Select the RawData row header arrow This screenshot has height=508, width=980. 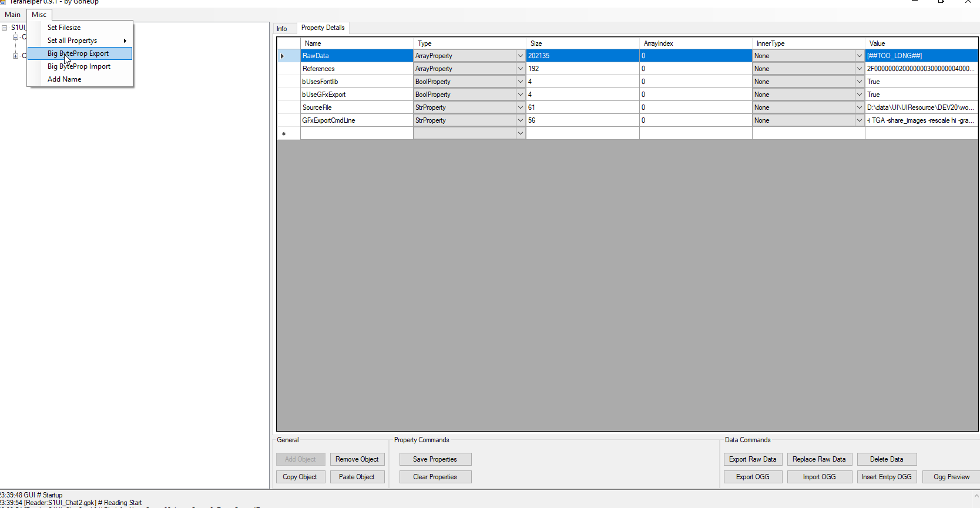[x=288, y=56]
